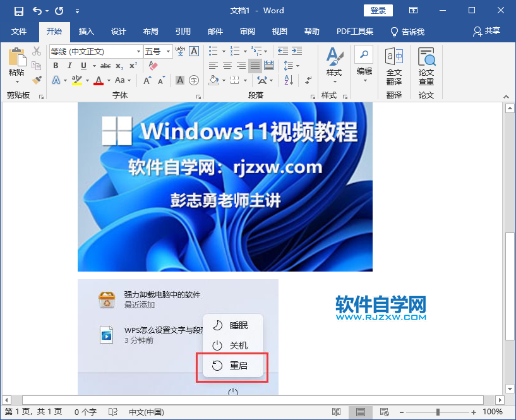Select the sort (排序) A-Z icon
This screenshot has width=516, height=420.
coord(288,80)
